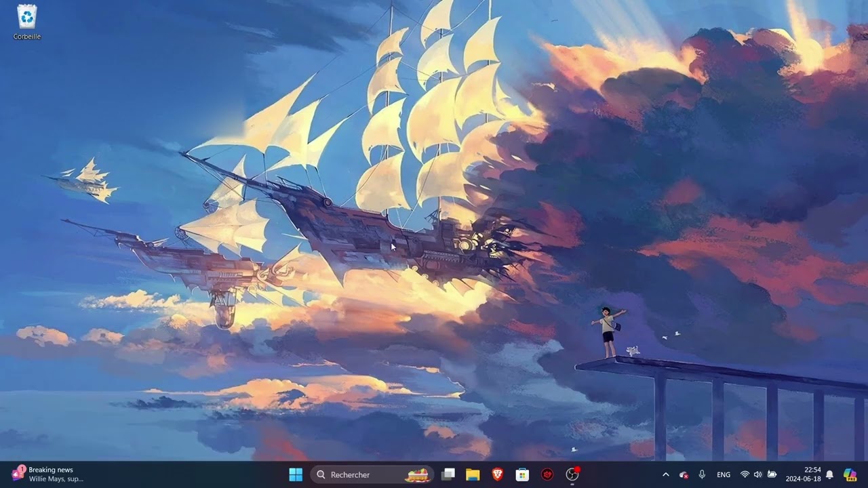The height and width of the screenshot is (488, 868).
Task: Open the Wi-Fi network tray icon
Action: [x=745, y=474]
